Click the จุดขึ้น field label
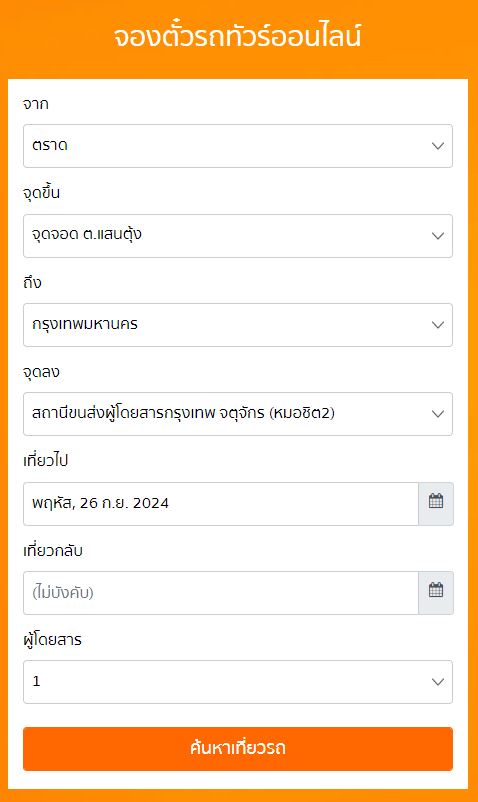 coord(41,193)
